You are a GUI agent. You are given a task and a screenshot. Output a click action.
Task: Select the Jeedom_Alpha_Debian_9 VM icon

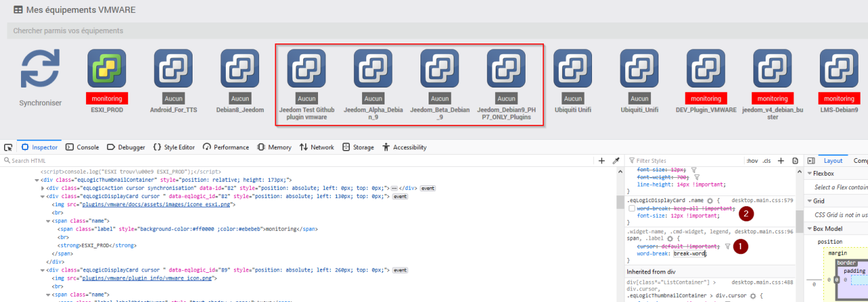click(x=373, y=69)
